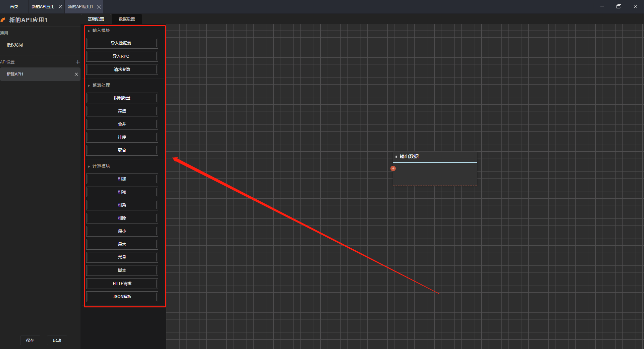Add the 筛选 module
This screenshot has height=349, width=644.
tap(122, 111)
